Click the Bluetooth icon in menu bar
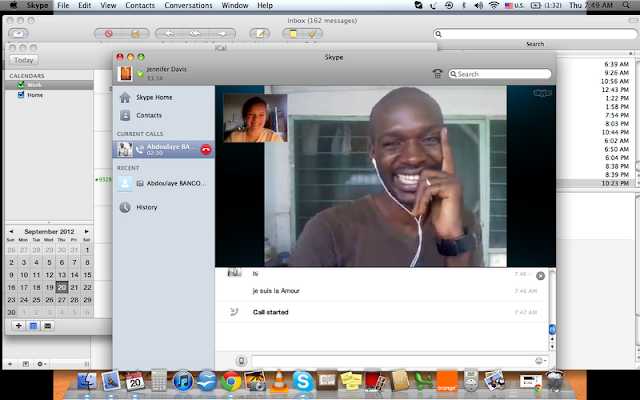Viewport: 640px width, 400px height. point(464,5)
